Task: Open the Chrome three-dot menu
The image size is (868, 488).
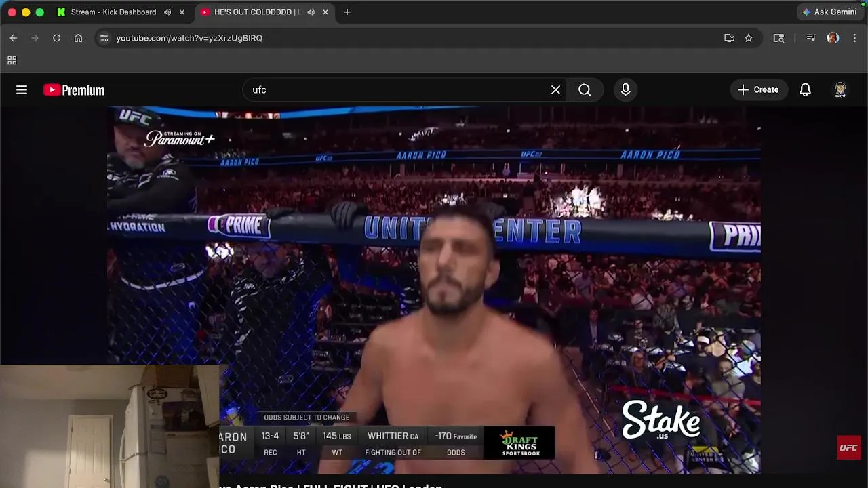Action: [854, 38]
